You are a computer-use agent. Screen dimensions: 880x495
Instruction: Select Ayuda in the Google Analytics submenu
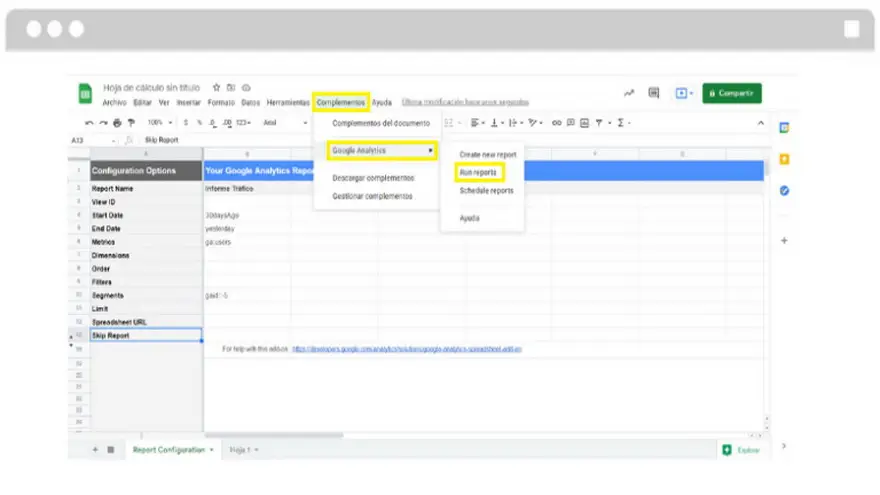coord(470,218)
